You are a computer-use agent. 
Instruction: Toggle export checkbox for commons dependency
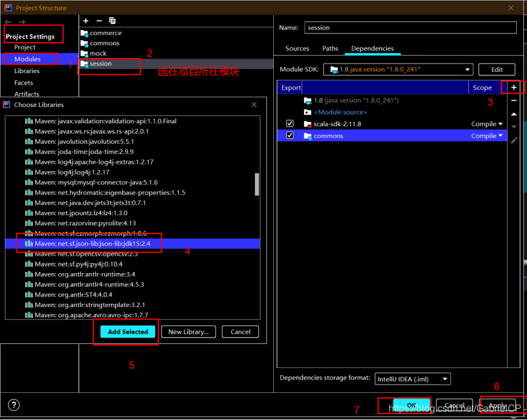pos(289,135)
